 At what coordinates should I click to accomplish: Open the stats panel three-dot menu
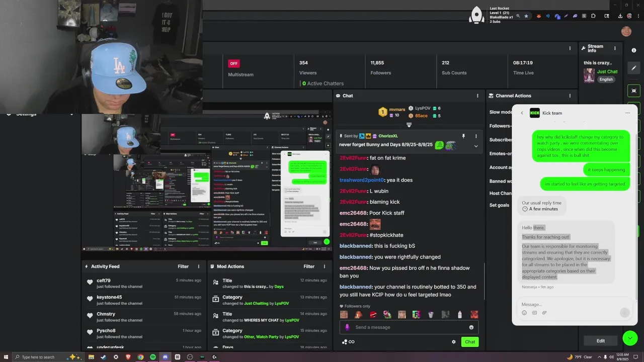[570, 48]
